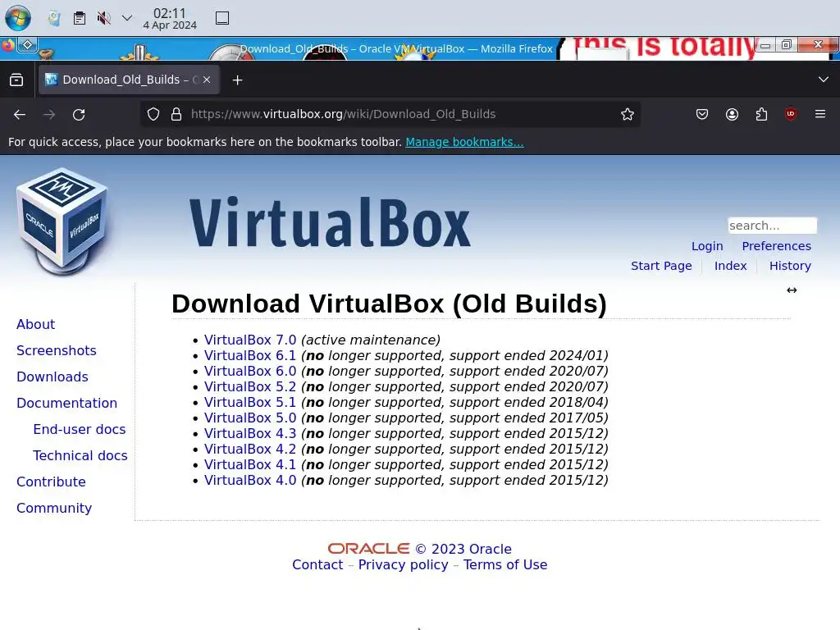This screenshot has width=840, height=630.
Task: Open a new tab with plus button
Action: 237,80
